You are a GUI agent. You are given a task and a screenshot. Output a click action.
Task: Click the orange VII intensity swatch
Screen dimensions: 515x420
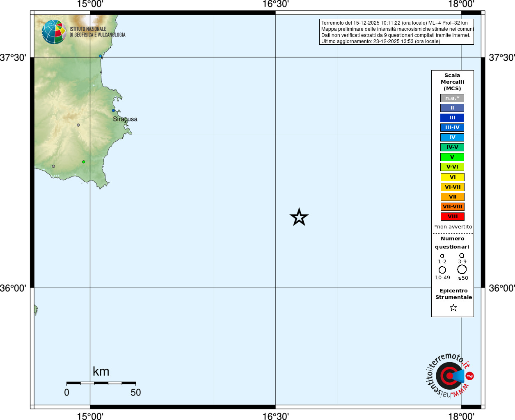pos(452,197)
